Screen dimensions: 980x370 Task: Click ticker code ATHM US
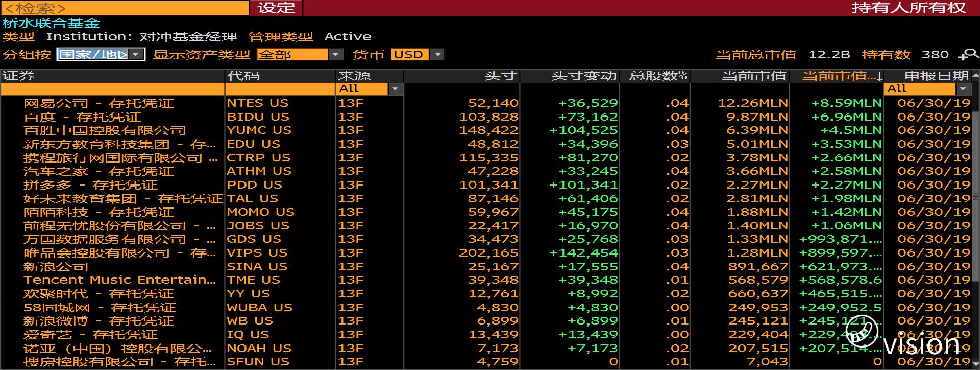click(x=259, y=171)
